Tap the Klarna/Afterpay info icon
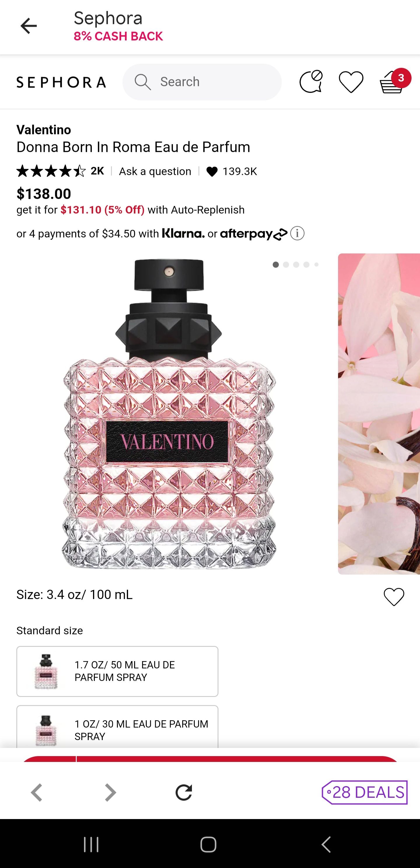 (x=297, y=233)
